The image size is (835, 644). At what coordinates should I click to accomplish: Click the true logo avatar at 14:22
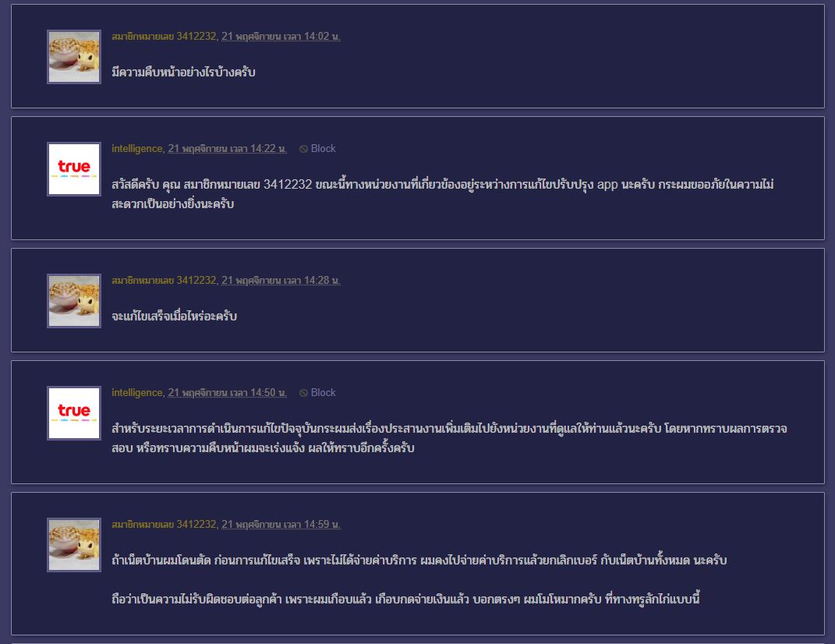(x=74, y=169)
